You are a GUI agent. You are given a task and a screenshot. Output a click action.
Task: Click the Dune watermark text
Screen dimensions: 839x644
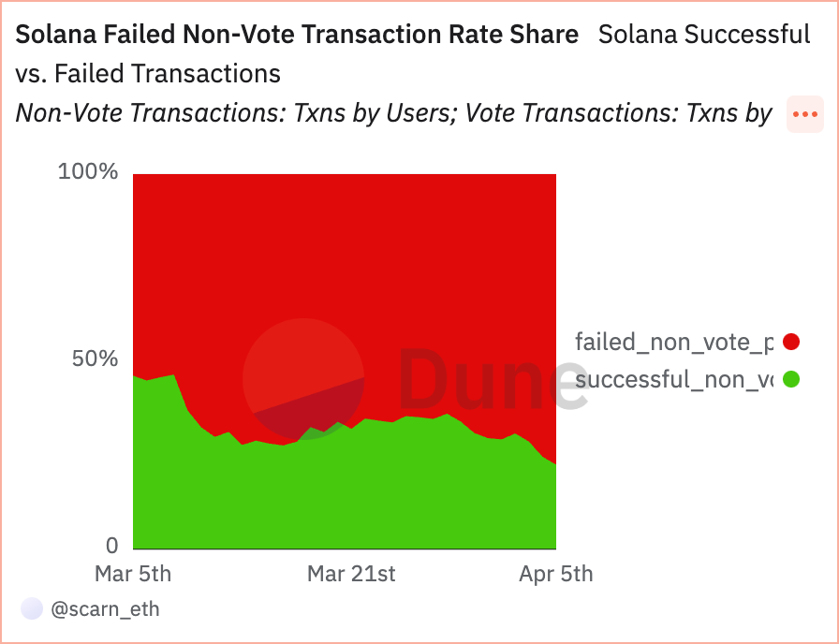(x=493, y=379)
